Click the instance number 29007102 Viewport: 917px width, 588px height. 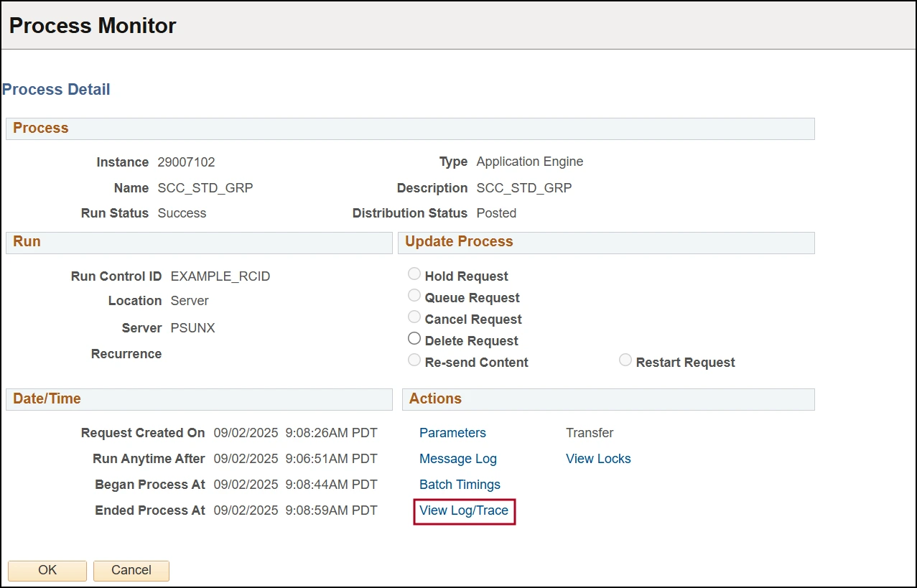(186, 162)
